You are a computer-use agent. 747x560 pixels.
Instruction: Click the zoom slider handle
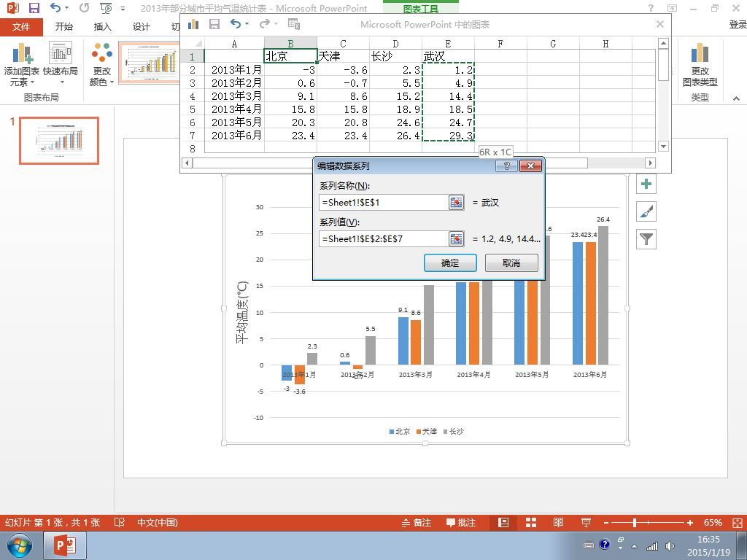(635, 523)
